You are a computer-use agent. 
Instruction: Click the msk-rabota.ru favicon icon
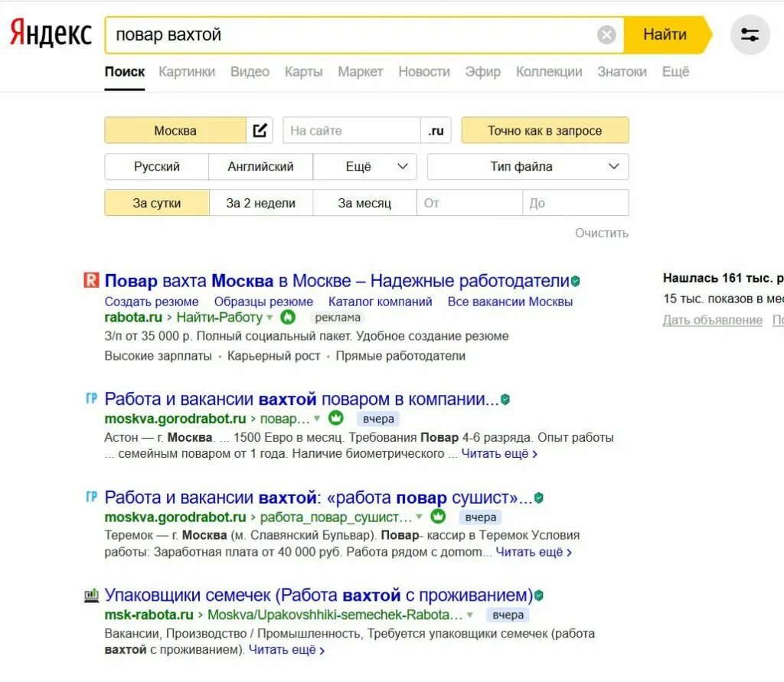(x=91, y=596)
